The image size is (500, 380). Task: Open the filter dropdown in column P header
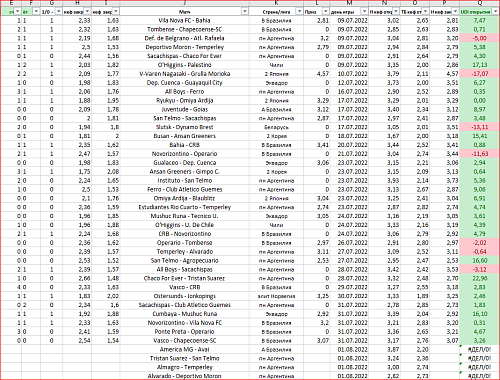[x=455, y=12]
